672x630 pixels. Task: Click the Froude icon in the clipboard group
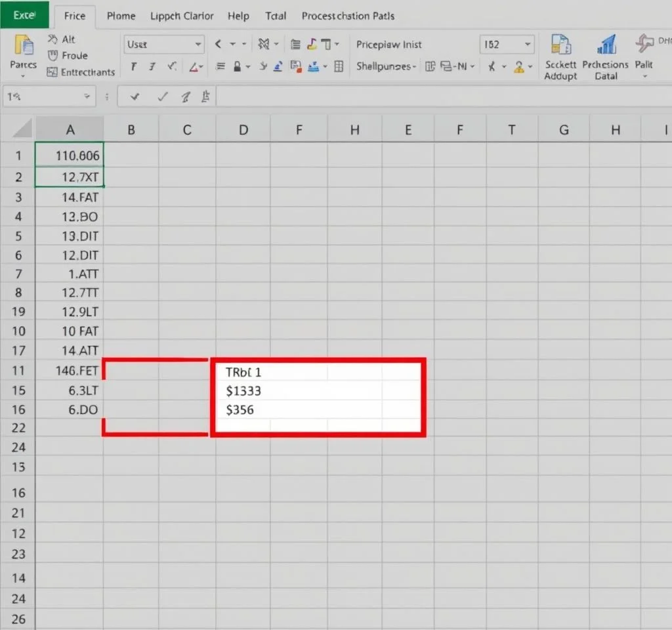pyautogui.click(x=52, y=56)
